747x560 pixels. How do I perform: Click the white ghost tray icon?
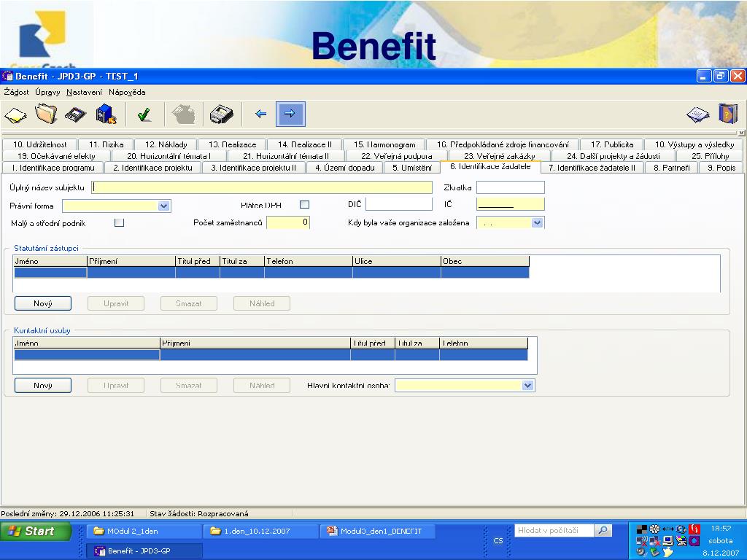pyautogui.click(x=668, y=552)
